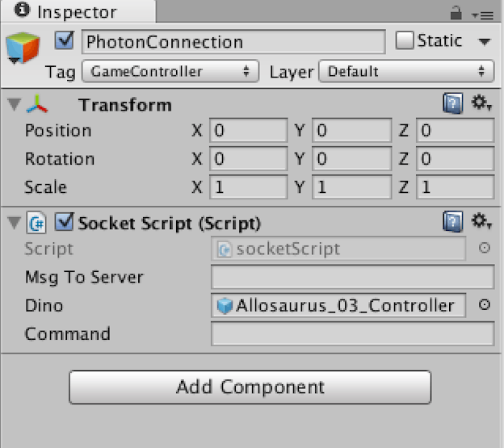Viewport: 504px width, 448px height.
Task: Disable the Socket Script component checkbox
Action: (x=65, y=222)
